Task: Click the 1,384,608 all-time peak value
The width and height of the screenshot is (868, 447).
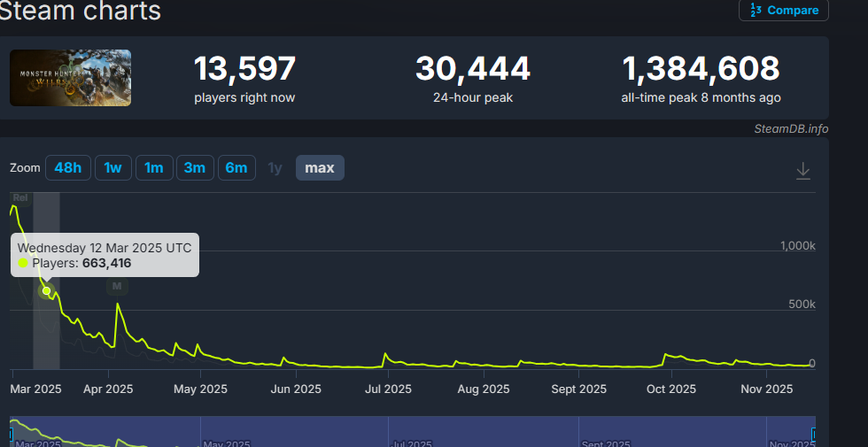Action: point(701,69)
